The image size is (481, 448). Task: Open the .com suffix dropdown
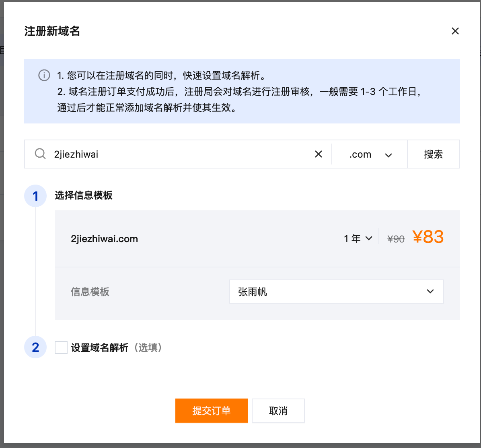[370, 154]
